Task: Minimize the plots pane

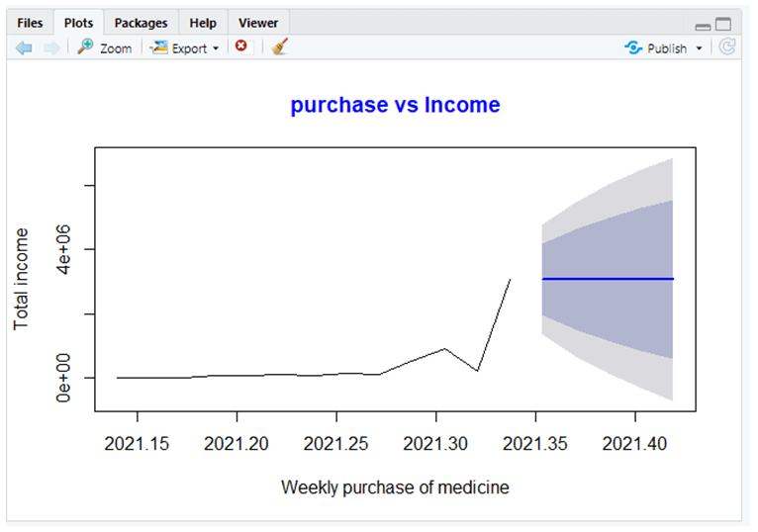Action: (703, 25)
